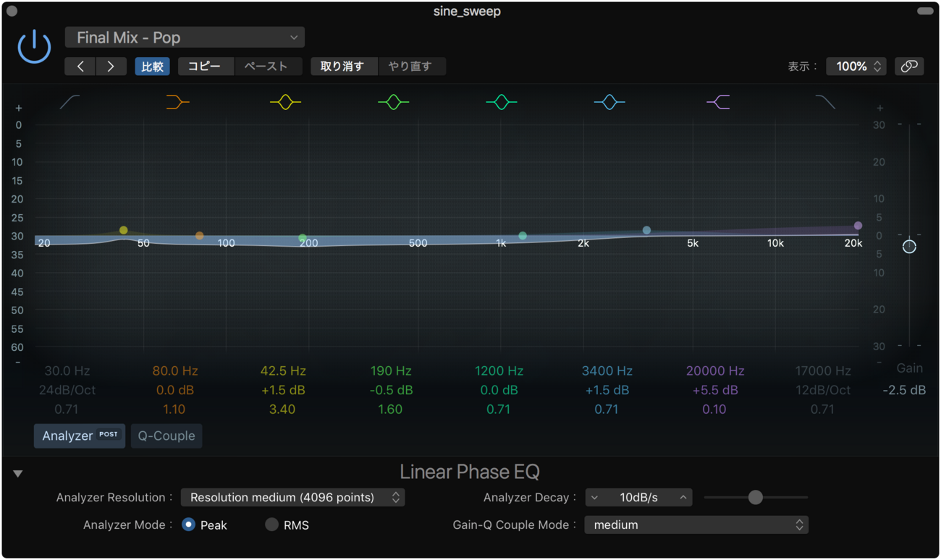This screenshot has width=941, height=560.
Task: Toggle the orange low shelf band icon
Action: click(x=177, y=103)
